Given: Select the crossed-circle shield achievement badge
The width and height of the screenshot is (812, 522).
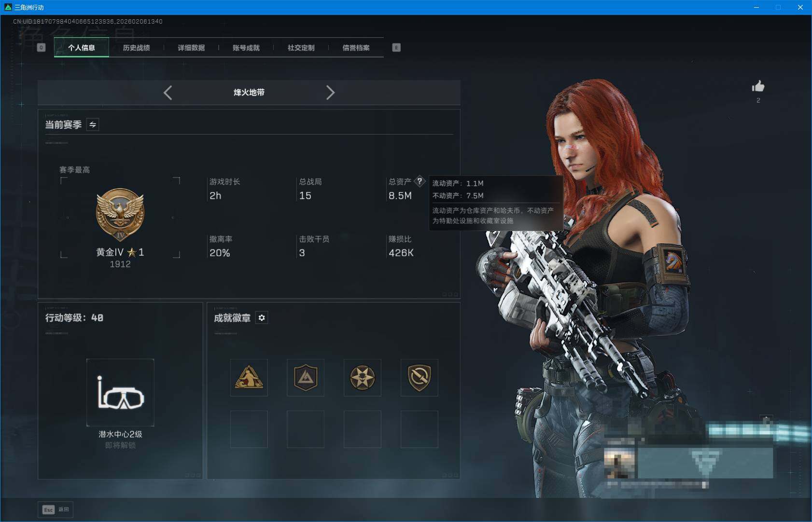Looking at the screenshot, I should pos(420,378).
